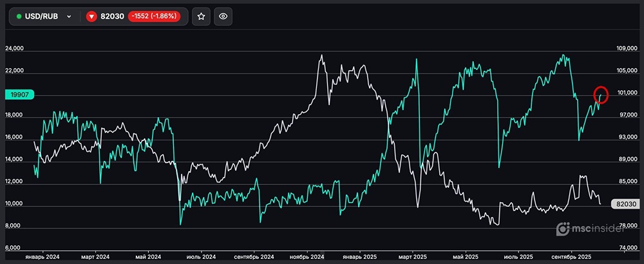The height and width of the screenshot is (264, 644).
Task: Click the 74,000 right axis label
Action: [627, 248]
